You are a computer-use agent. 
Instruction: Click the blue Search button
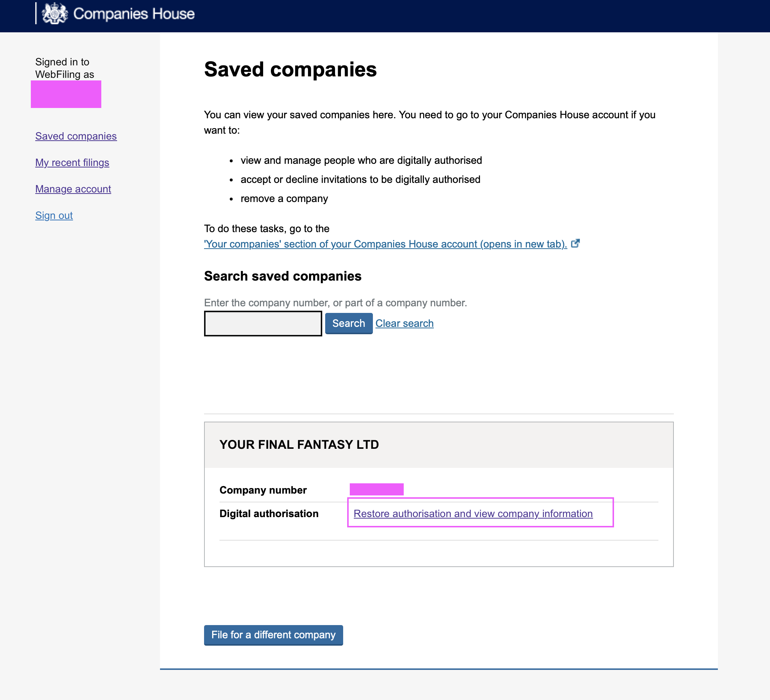coord(349,323)
